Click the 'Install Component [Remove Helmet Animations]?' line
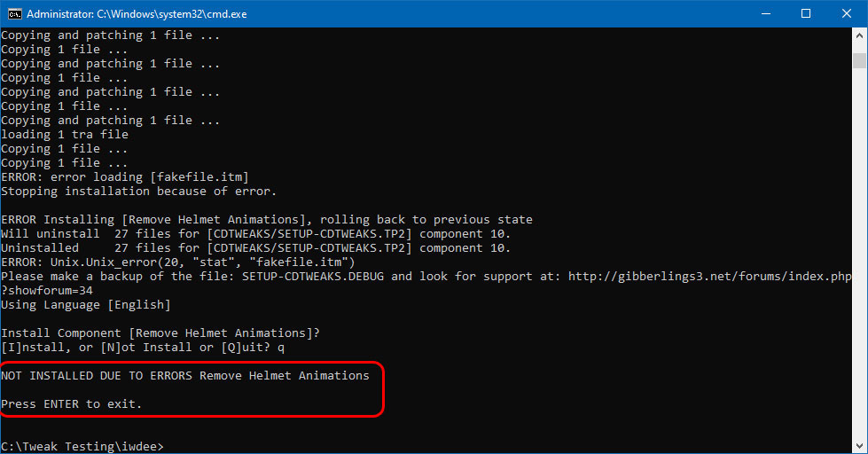Viewport: 868px width, 454px height. point(160,333)
